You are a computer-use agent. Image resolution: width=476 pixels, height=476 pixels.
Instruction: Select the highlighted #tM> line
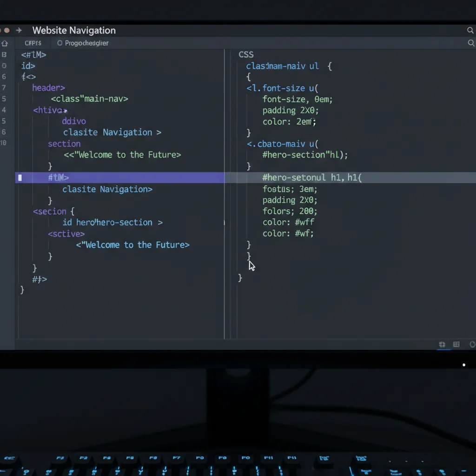tap(59, 178)
